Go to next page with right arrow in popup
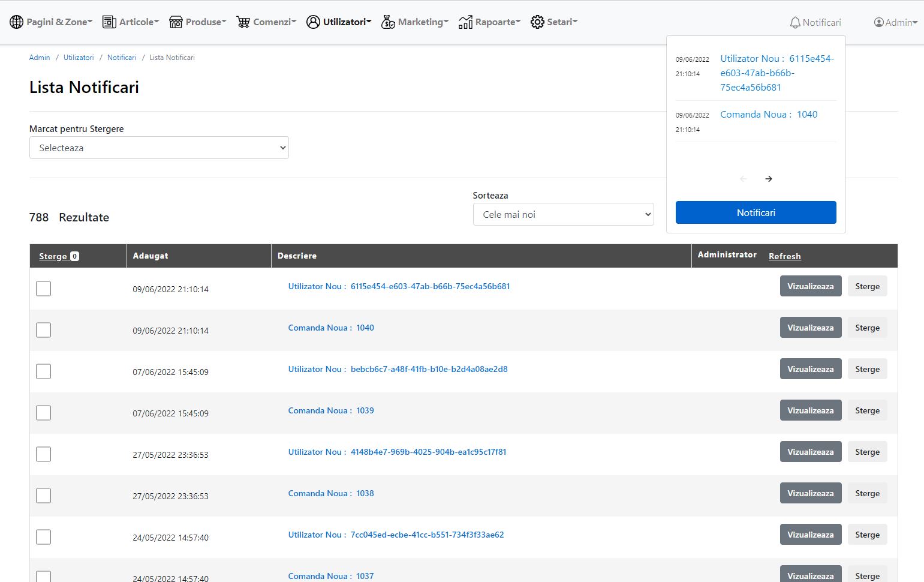924x582 pixels. pyautogui.click(x=769, y=179)
